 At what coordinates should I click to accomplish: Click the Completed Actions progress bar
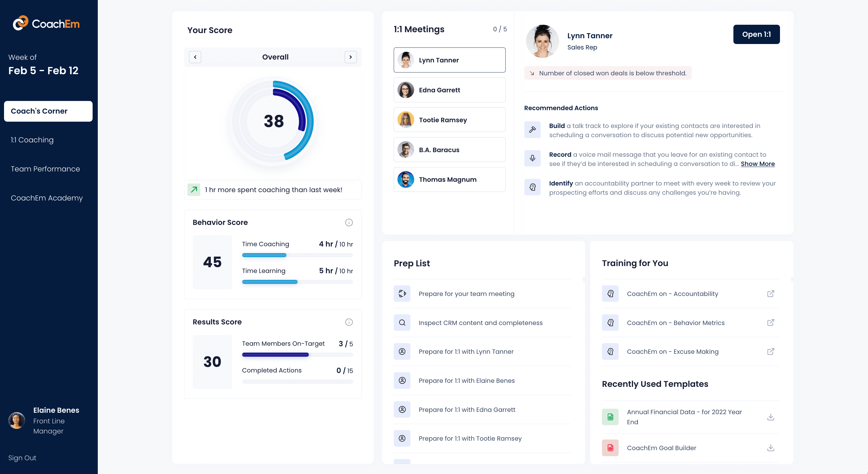(x=297, y=382)
